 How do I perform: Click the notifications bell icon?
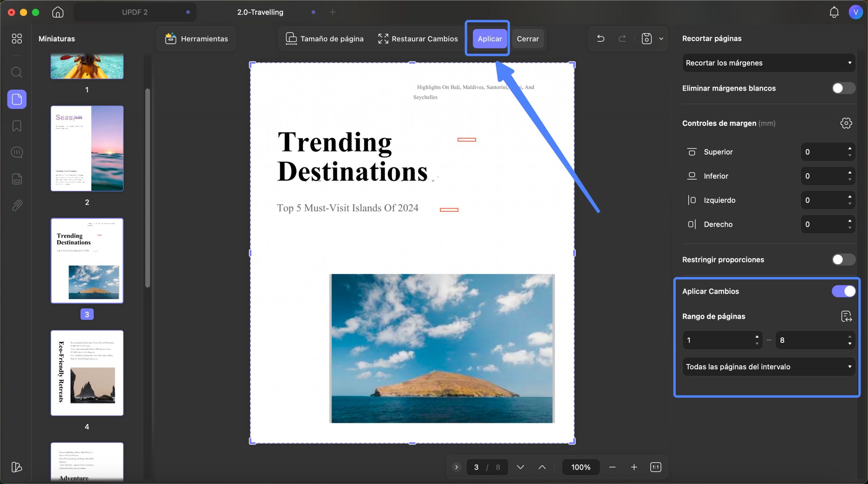pyautogui.click(x=834, y=12)
